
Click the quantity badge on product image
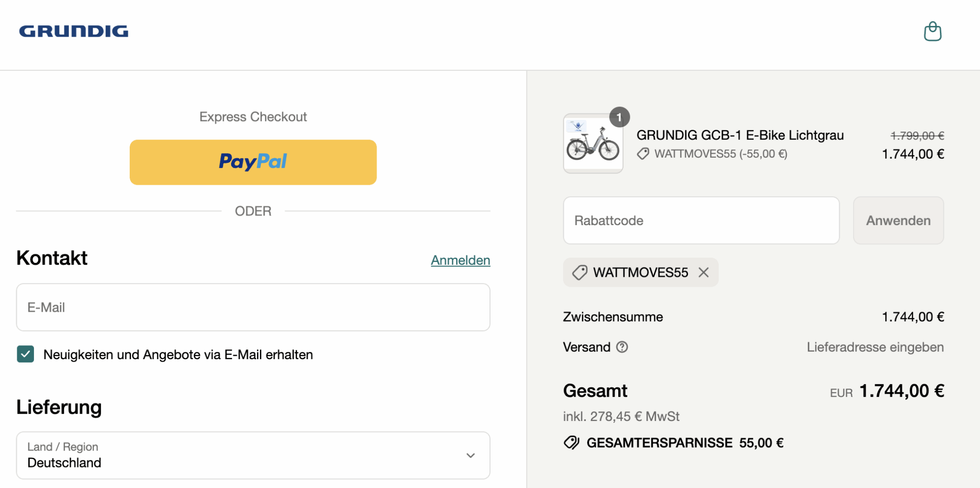point(619,117)
